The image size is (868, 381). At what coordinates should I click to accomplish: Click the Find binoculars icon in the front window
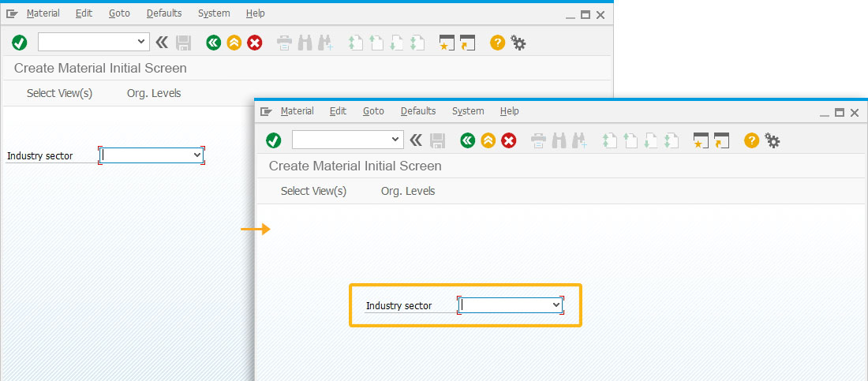(559, 140)
